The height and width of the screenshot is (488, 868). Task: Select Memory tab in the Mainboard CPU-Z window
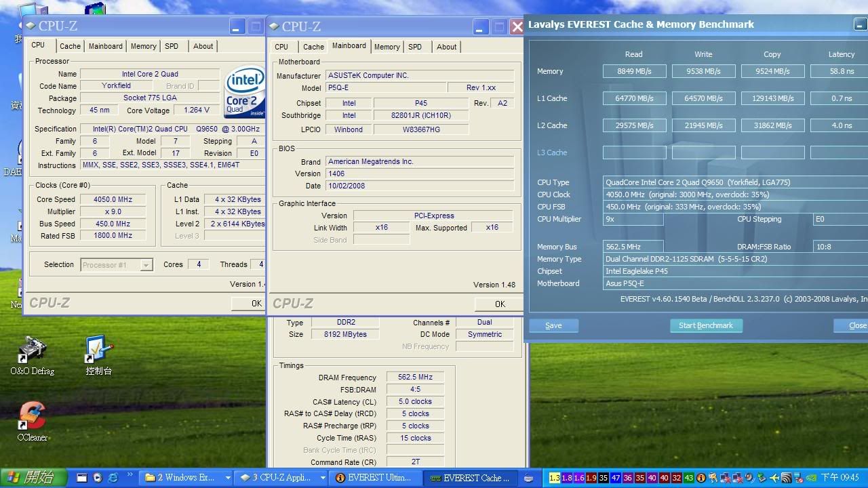point(387,47)
